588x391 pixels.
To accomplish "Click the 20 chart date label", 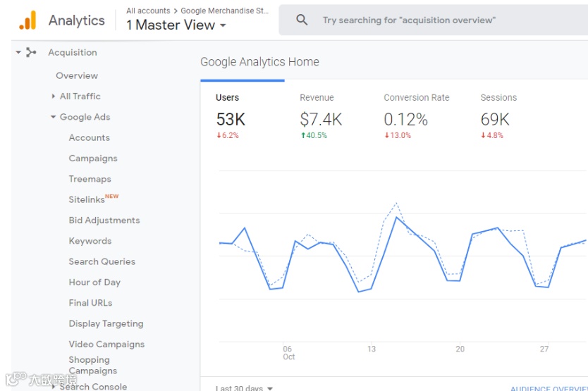I will (x=460, y=349).
